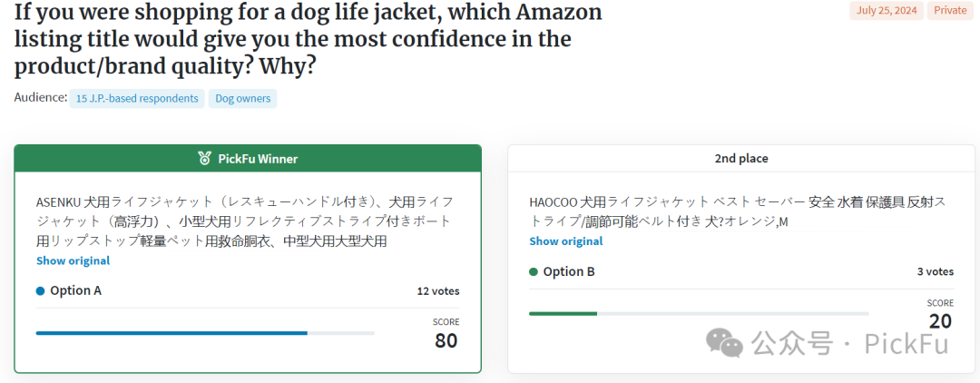Click the '3 votes' count

click(935, 271)
